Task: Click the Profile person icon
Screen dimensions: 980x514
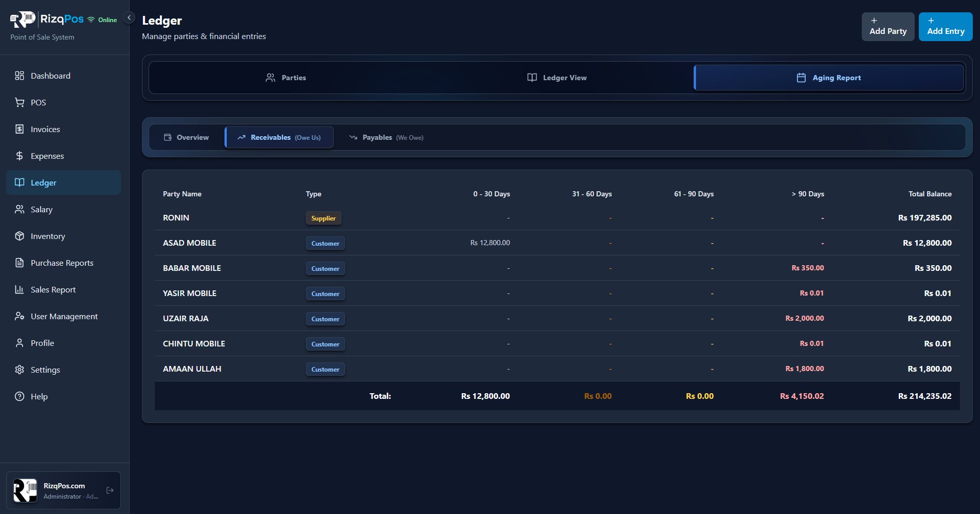Action: tap(20, 343)
